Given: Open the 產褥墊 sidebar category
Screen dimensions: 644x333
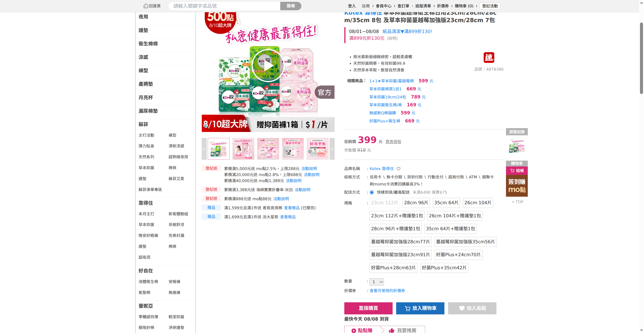Looking at the screenshot, I should click(x=146, y=84).
